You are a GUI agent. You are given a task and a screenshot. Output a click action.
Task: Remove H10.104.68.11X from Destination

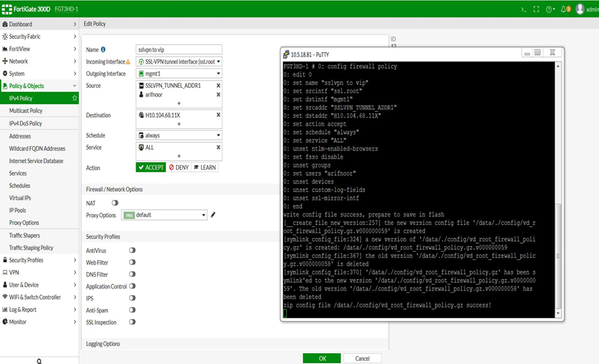(218, 115)
